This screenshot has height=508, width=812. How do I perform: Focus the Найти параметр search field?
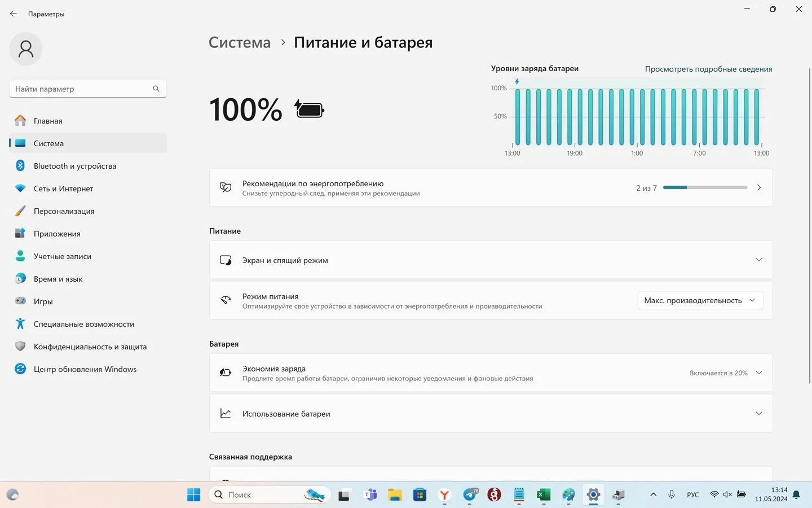tap(87, 89)
